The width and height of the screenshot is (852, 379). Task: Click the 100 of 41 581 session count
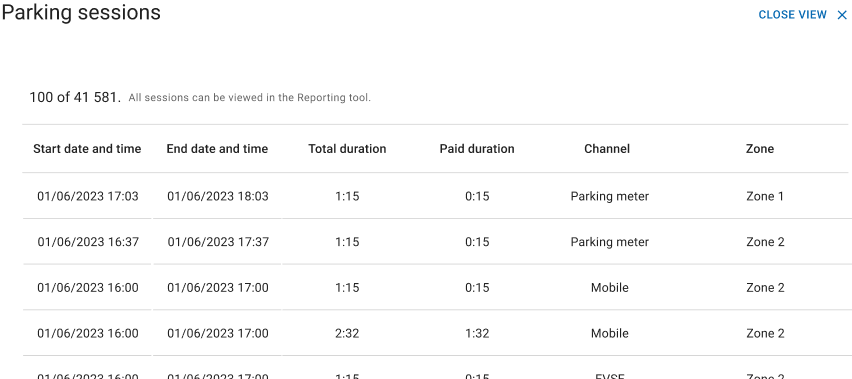click(75, 98)
